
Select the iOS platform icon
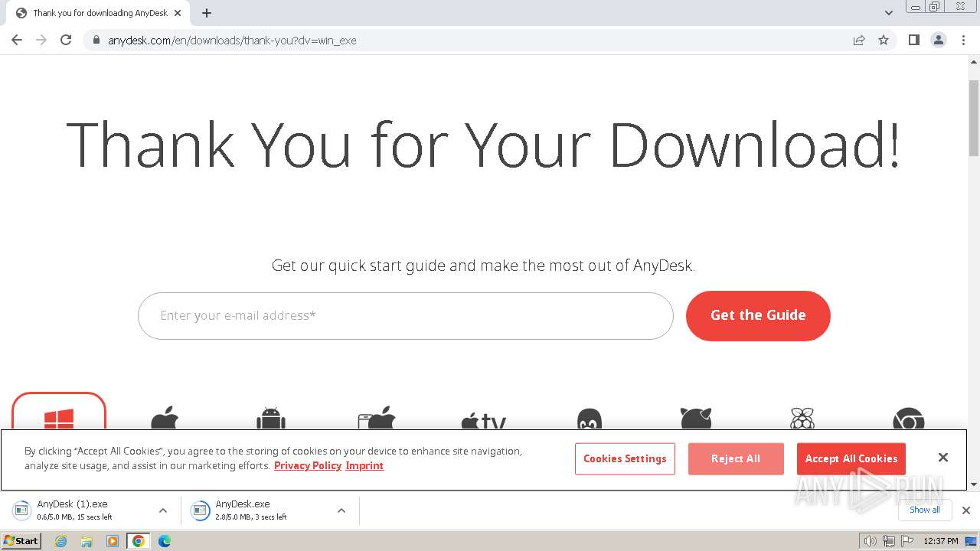[x=377, y=418]
